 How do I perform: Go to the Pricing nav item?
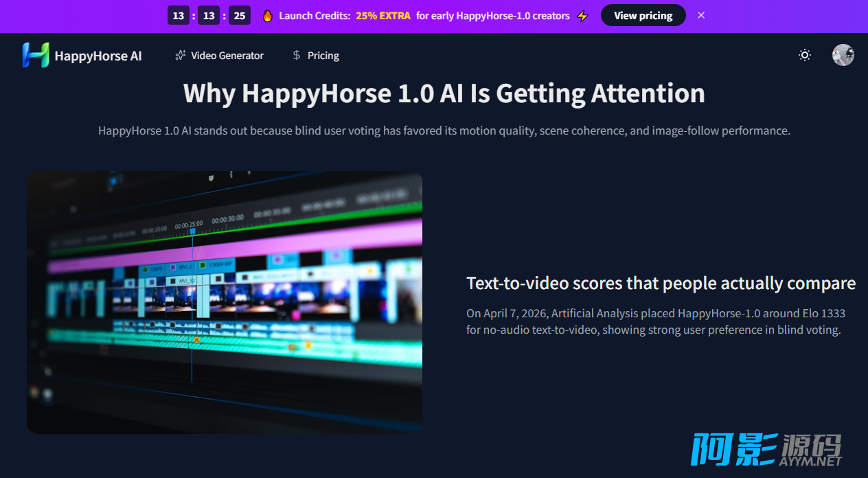(323, 56)
